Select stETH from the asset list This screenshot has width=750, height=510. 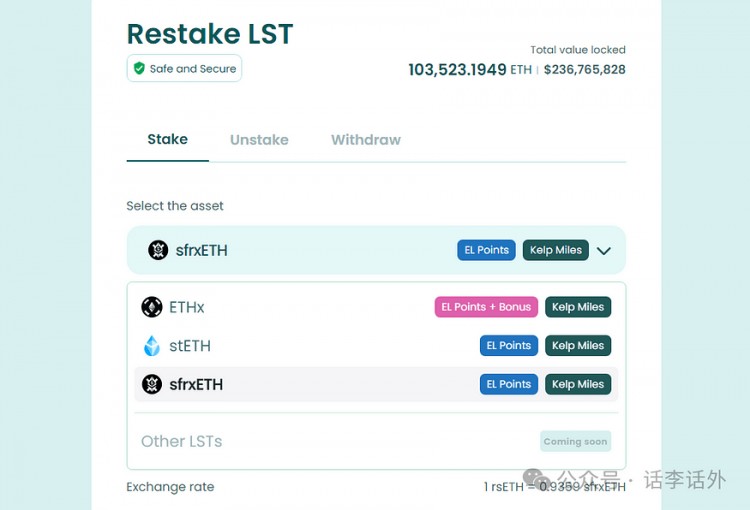click(376, 345)
